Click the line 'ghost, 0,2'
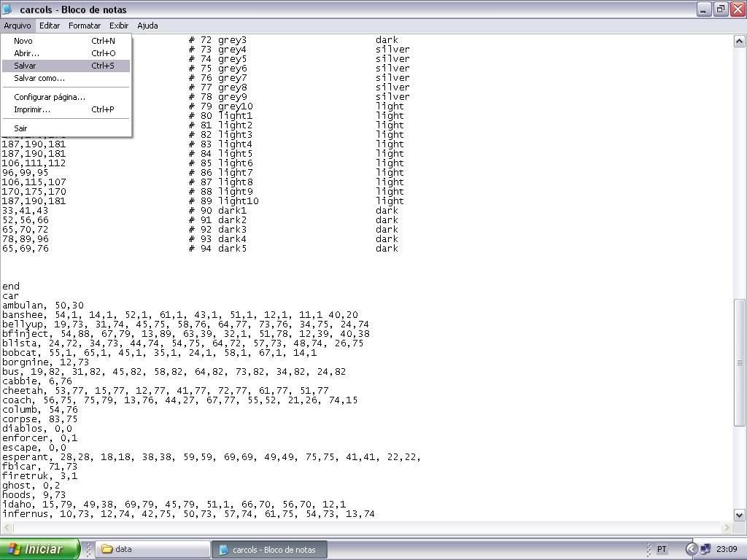 [31, 486]
